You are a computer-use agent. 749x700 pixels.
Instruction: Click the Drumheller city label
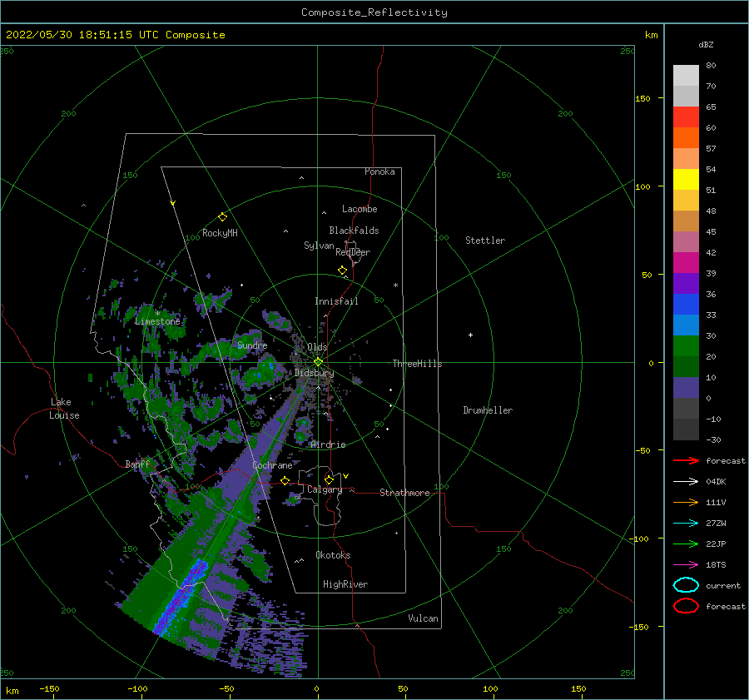[x=488, y=410]
